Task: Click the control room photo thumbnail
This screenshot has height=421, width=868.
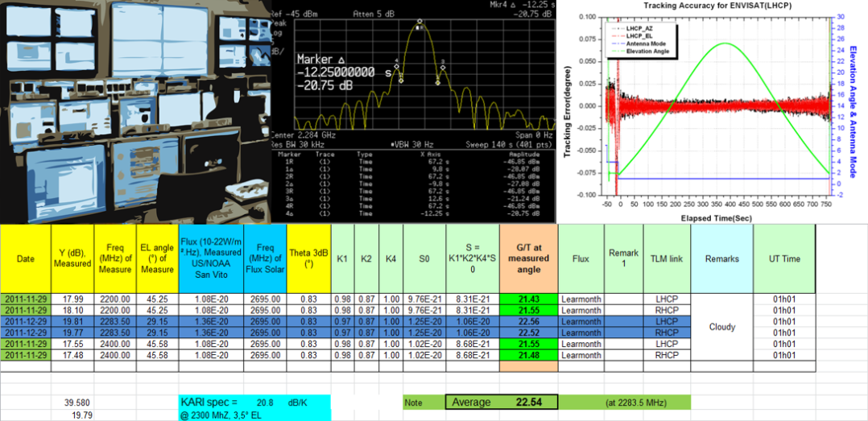Action: [x=134, y=111]
